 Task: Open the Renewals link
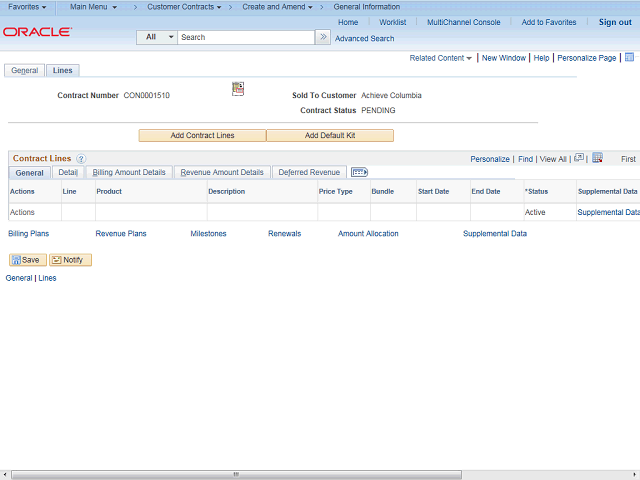point(284,233)
